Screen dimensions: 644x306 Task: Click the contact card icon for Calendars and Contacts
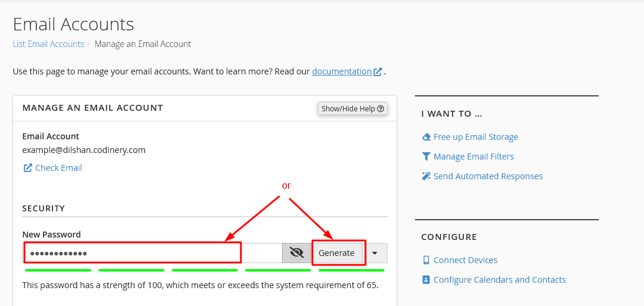426,280
